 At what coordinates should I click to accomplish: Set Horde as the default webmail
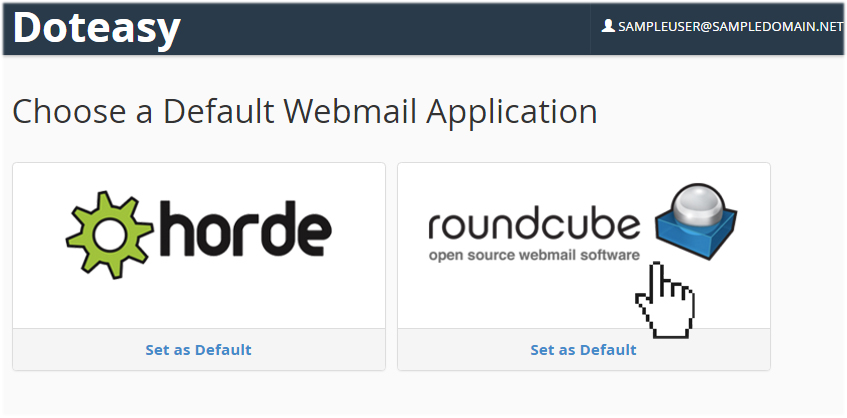pos(198,349)
